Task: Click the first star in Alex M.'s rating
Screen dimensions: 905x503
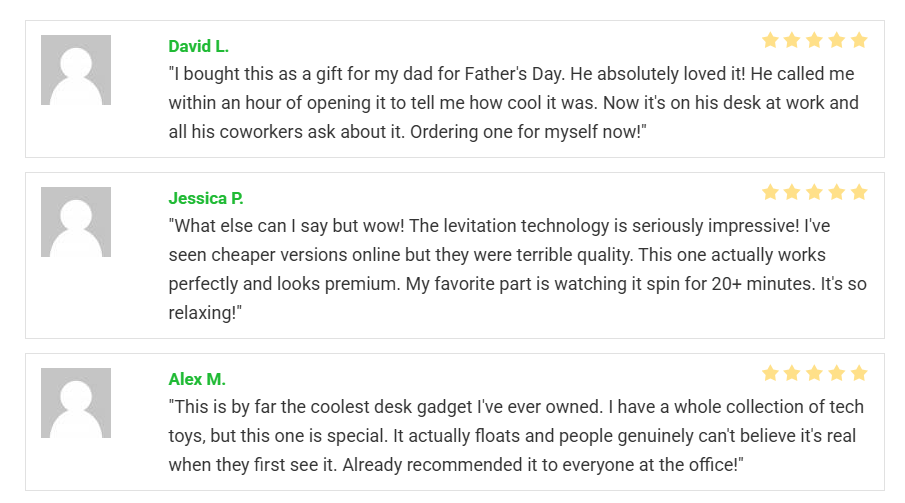Action: pyautogui.click(x=770, y=374)
